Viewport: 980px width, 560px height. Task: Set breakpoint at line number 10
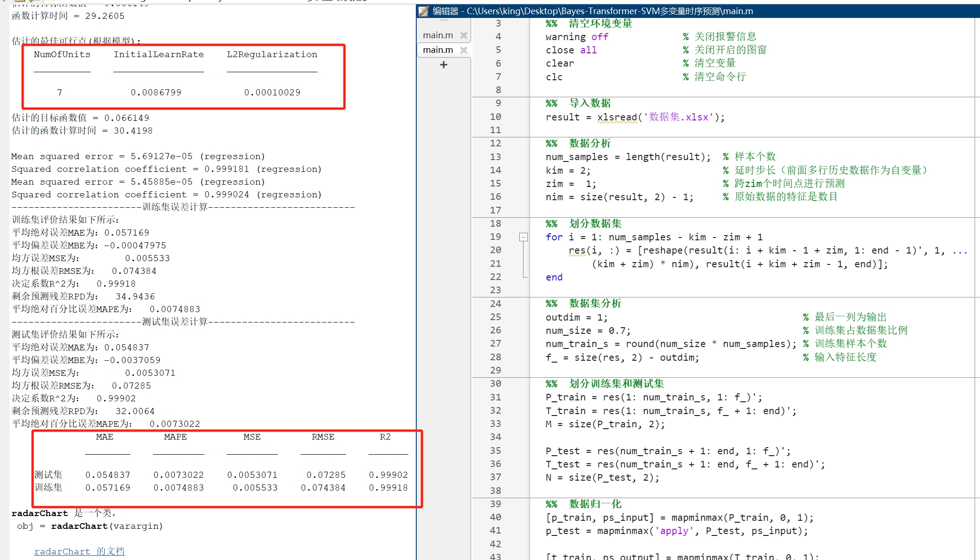pyautogui.click(x=495, y=117)
